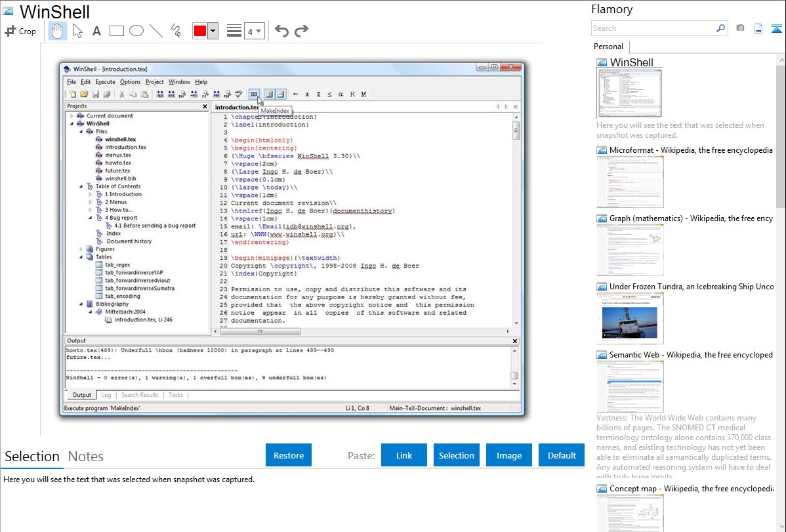Click the Restore button
This screenshot has height=532, width=786.
(289, 455)
